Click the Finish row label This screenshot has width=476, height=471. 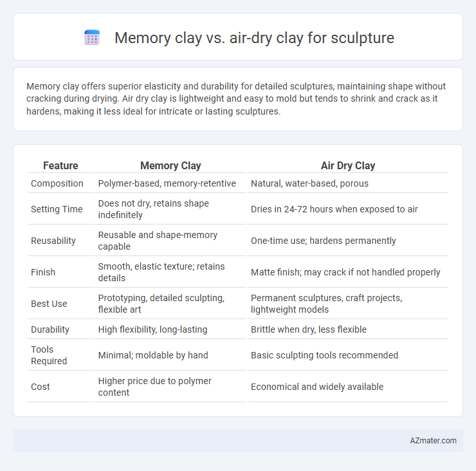click(43, 272)
